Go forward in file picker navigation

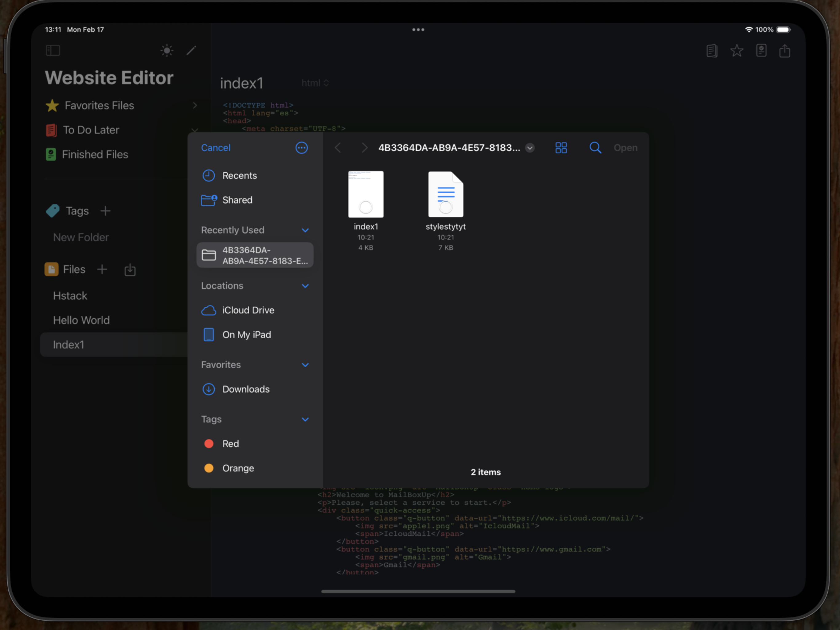coord(365,148)
